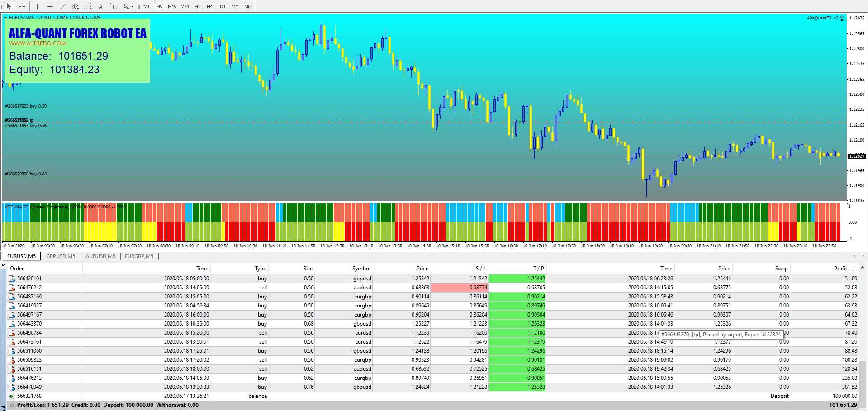The width and height of the screenshot is (868, 411).
Task: Collapse the EURUSD,M5 chart title triangle
Action: [x=5, y=17]
